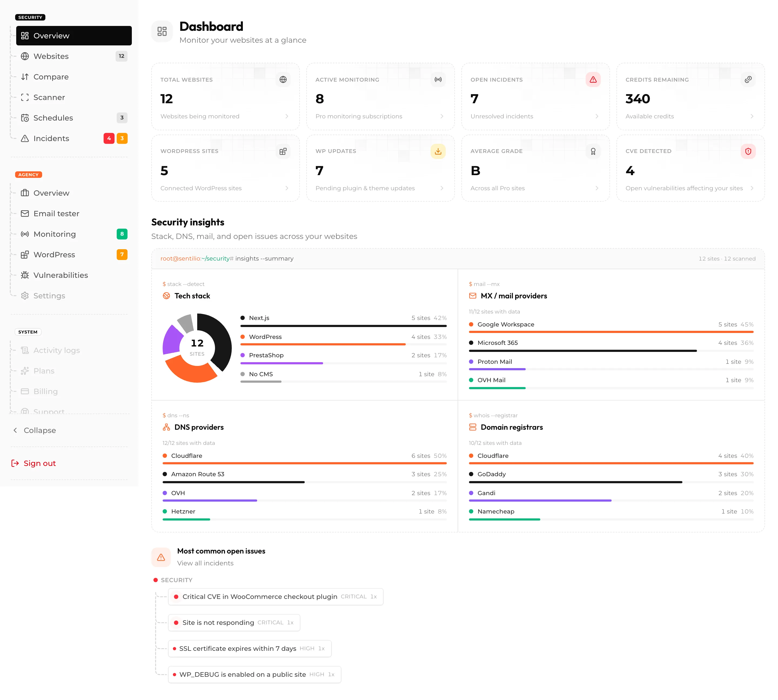The image size is (778, 700).
Task: Collapse the sidebar with the Collapse chevron
Action: pos(15,430)
